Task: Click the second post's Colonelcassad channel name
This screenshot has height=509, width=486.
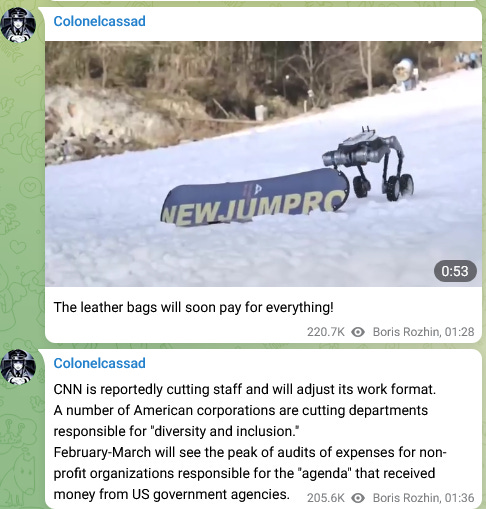Action: (x=99, y=363)
